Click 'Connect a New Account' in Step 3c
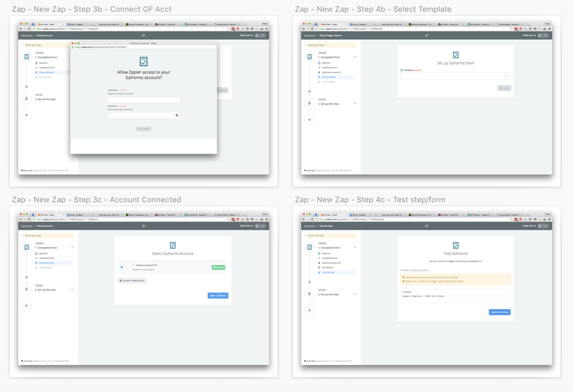573x392 pixels. point(132,281)
